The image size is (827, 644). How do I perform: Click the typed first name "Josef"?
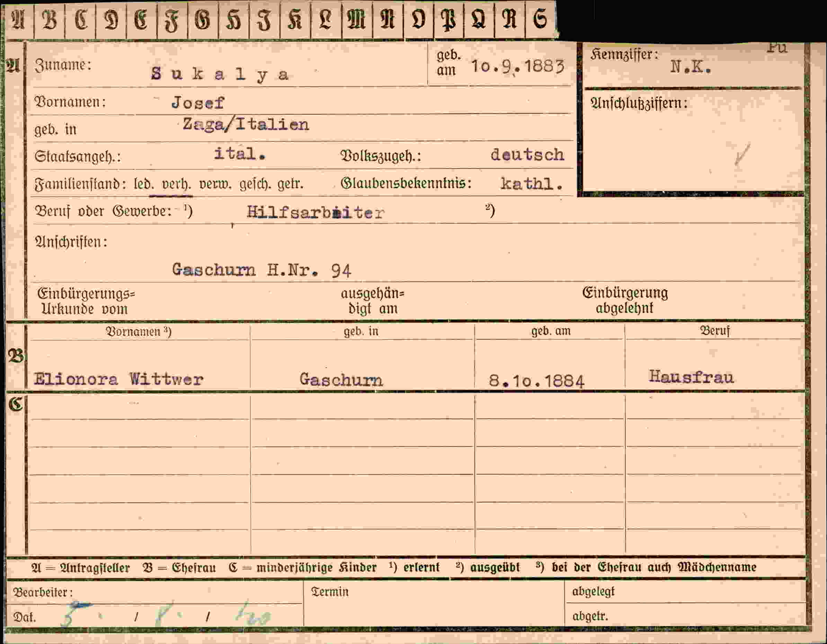(x=198, y=102)
